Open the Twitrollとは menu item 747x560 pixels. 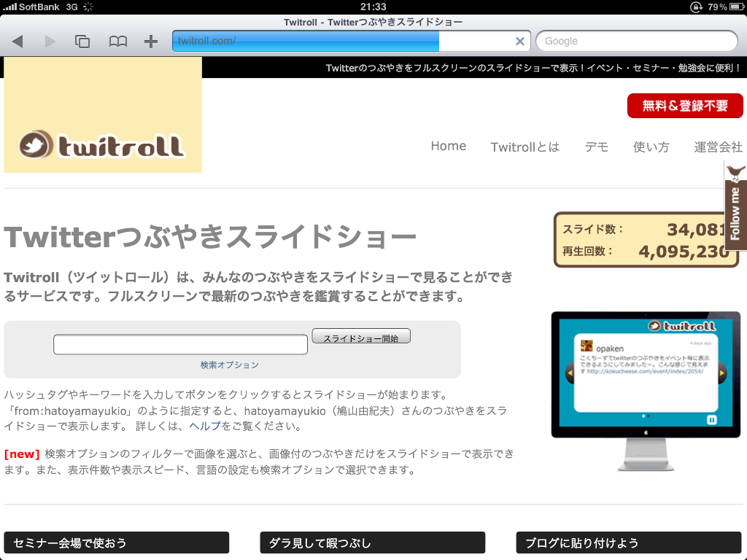pos(525,147)
